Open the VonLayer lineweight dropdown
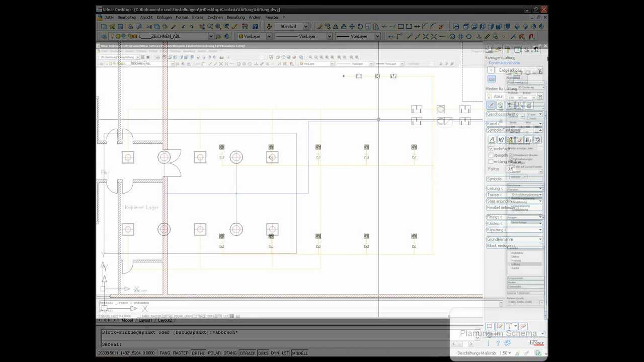644x362 pixels. pyautogui.click(x=377, y=36)
